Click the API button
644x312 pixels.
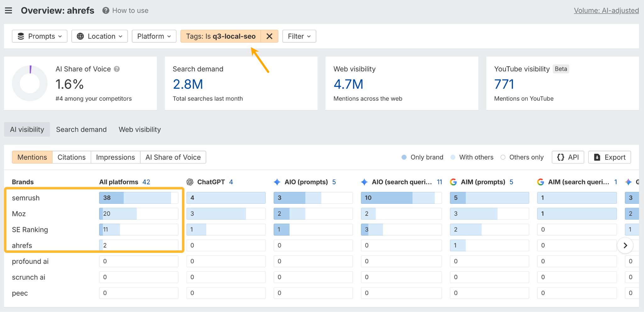[x=568, y=157]
